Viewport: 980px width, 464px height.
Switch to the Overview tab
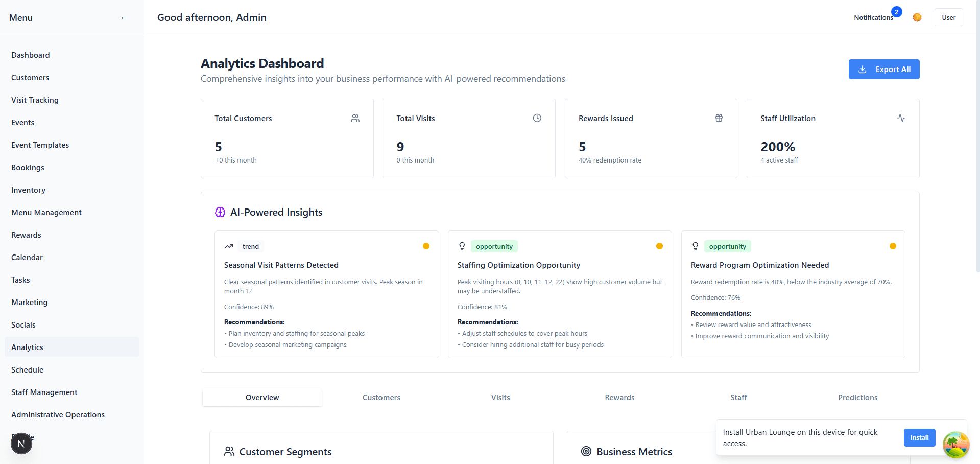coord(262,398)
